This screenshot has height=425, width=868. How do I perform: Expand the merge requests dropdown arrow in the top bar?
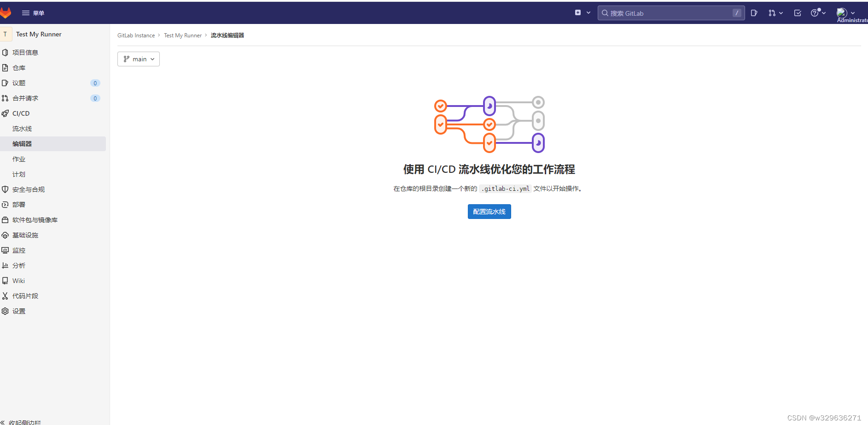781,13
